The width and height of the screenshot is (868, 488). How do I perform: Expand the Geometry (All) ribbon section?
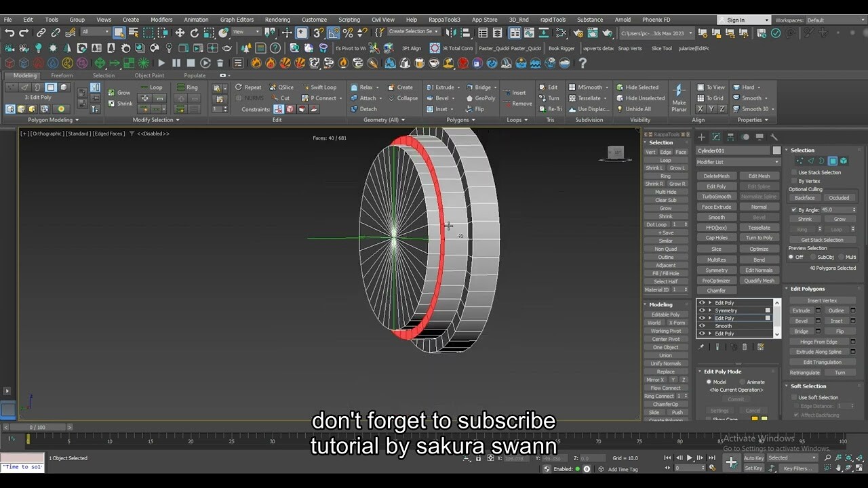click(382, 119)
